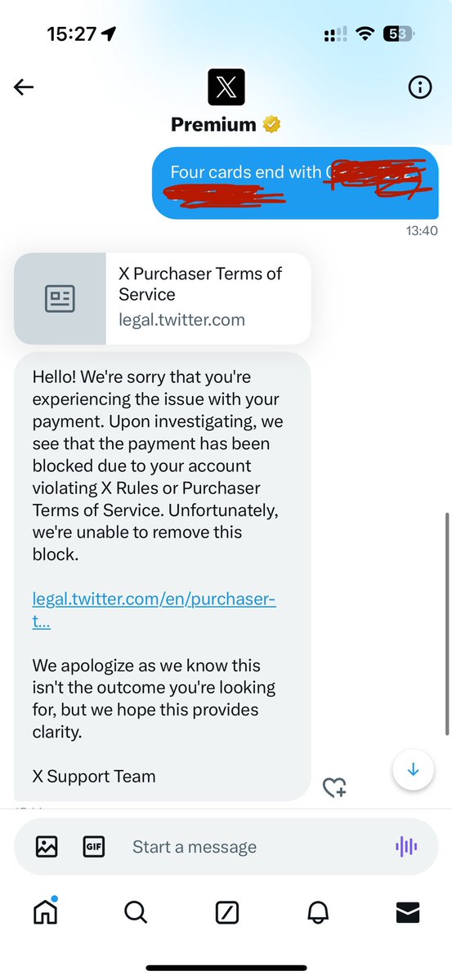The image size is (452, 980).
Task: Follow the legal.twitter.com/en/purchaser link
Action: (154, 610)
